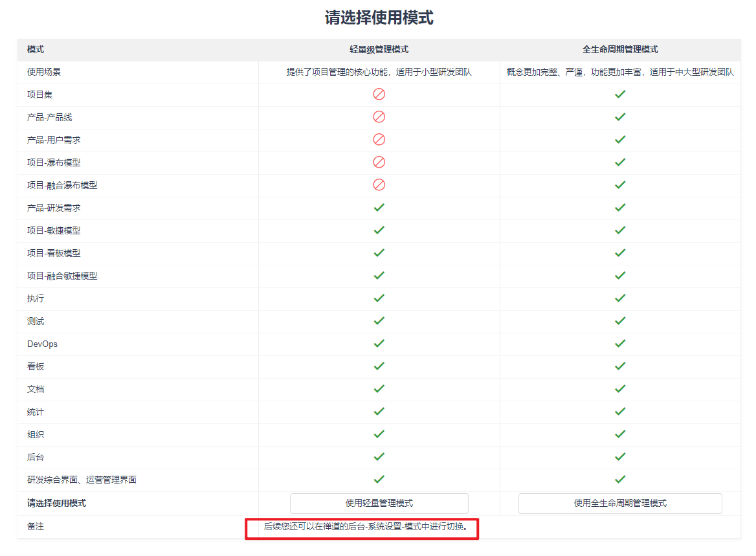Click forbidden icon in 产品-产品线 row
Image resolution: width=756 pixels, height=556 pixels.
(379, 117)
